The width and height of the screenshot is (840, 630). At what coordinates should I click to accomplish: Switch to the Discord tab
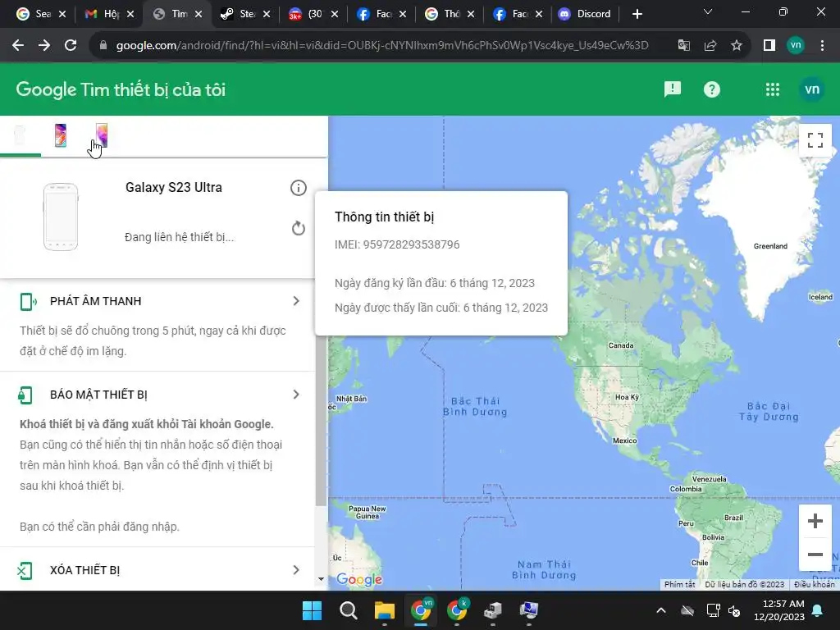pyautogui.click(x=585, y=14)
